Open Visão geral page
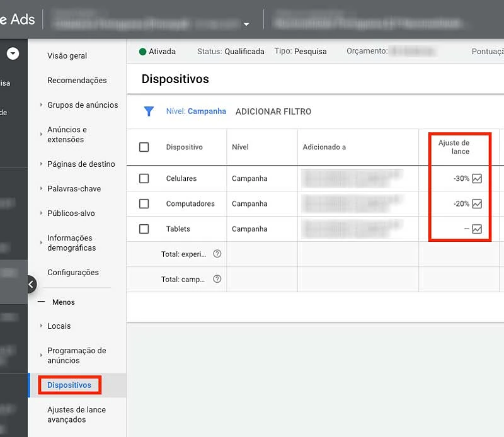The width and height of the screenshot is (504, 437). pyautogui.click(x=67, y=55)
